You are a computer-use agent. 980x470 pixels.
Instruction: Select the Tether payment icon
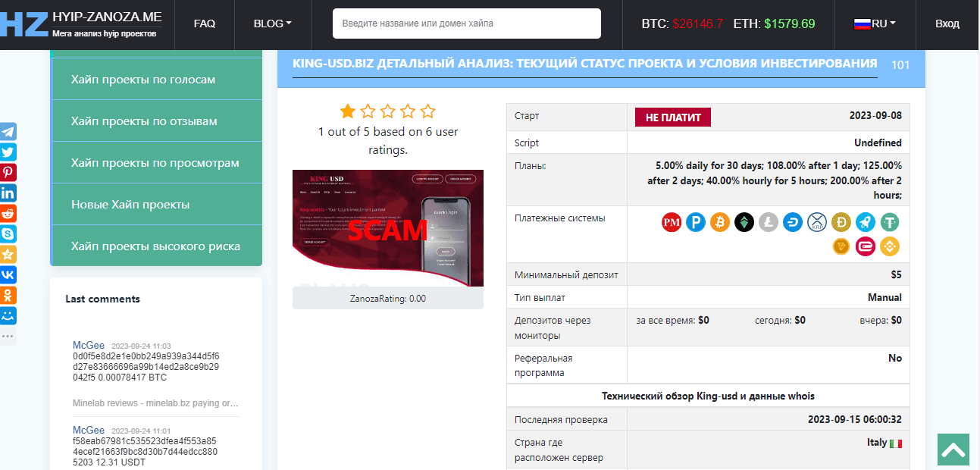(x=889, y=223)
